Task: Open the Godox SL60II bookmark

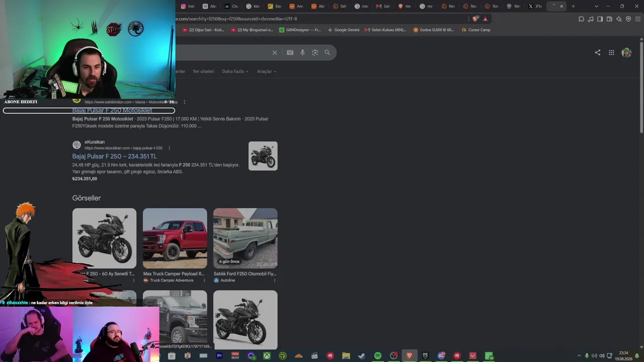Action: pyautogui.click(x=434, y=30)
